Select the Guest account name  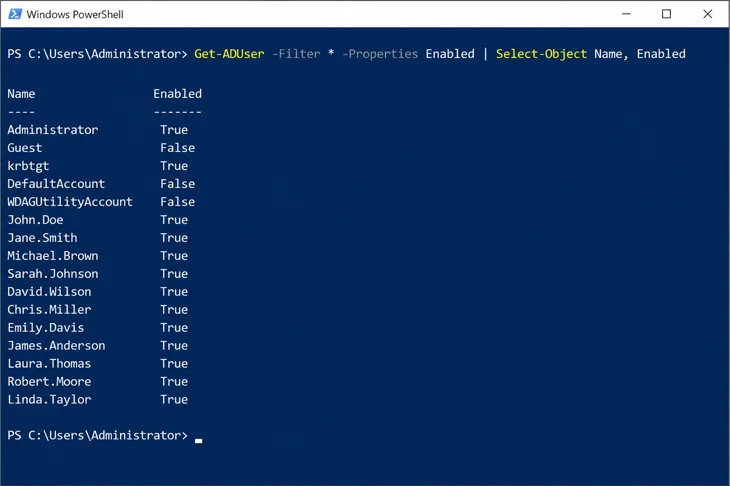pyautogui.click(x=25, y=148)
